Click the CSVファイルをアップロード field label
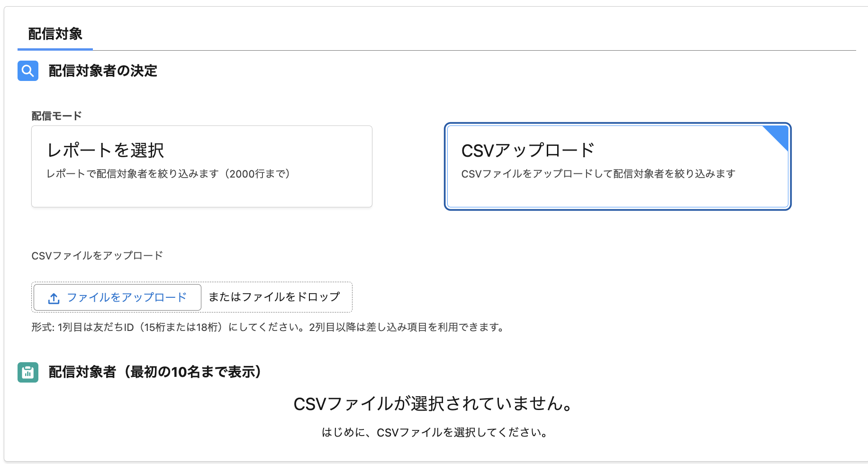This screenshot has width=868, height=464. 97,256
